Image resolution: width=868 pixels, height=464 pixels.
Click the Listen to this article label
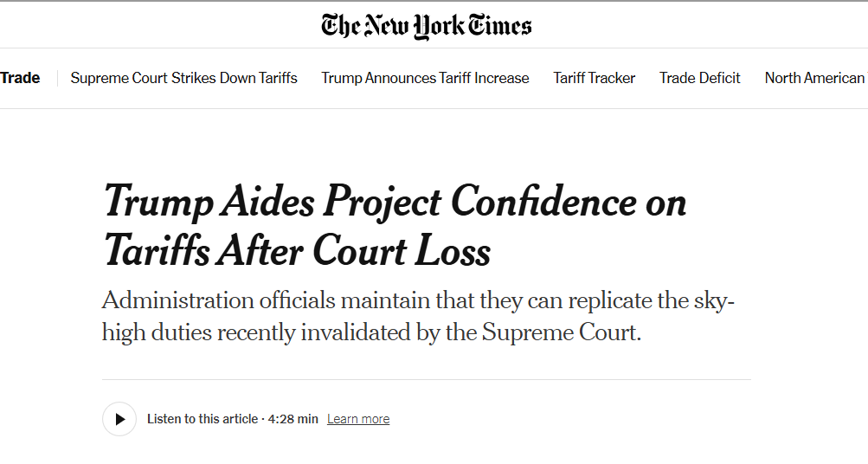pos(202,419)
